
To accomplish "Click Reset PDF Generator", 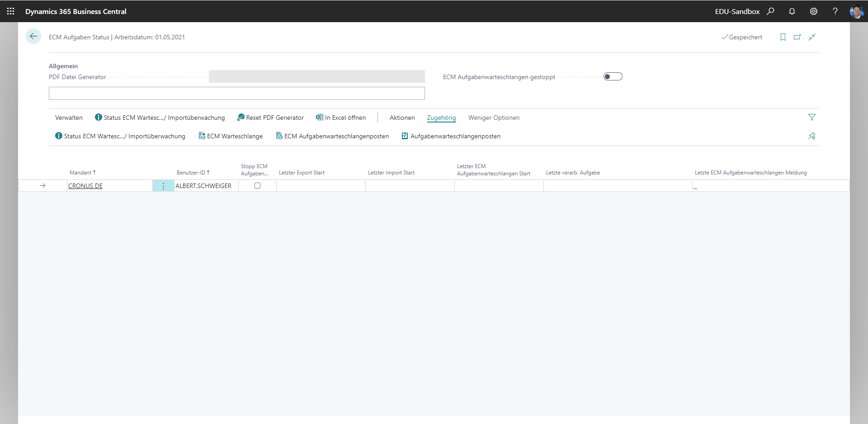I will [x=270, y=118].
